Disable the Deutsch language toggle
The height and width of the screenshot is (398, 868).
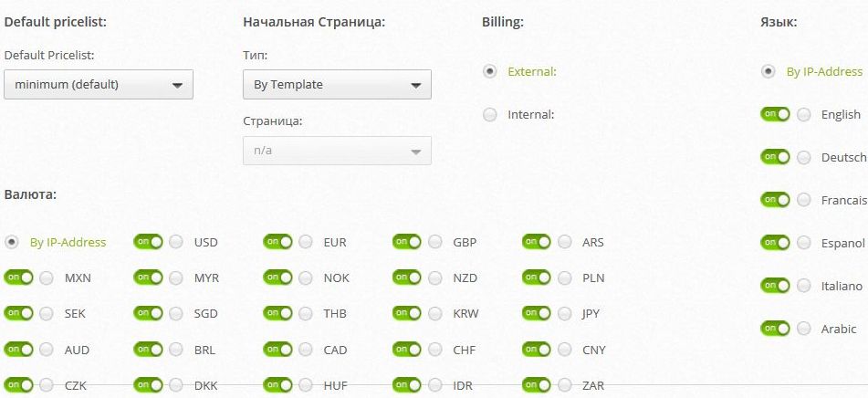pyautogui.click(x=775, y=157)
